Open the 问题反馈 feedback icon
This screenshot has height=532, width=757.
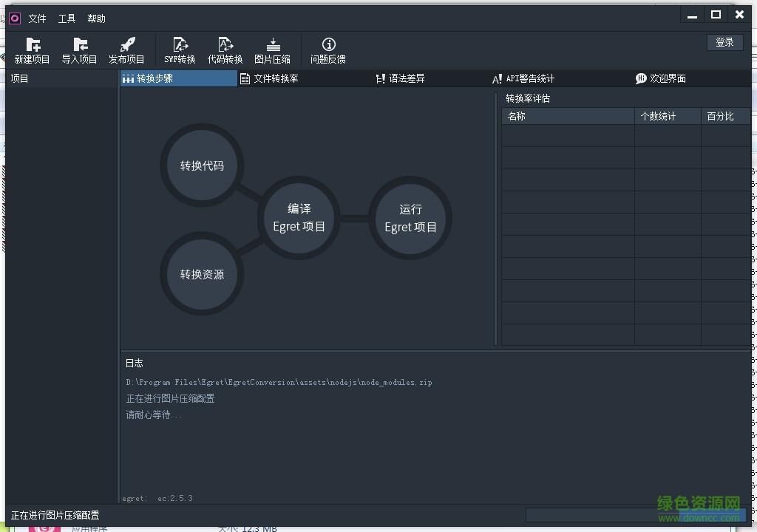coord(328,46)
